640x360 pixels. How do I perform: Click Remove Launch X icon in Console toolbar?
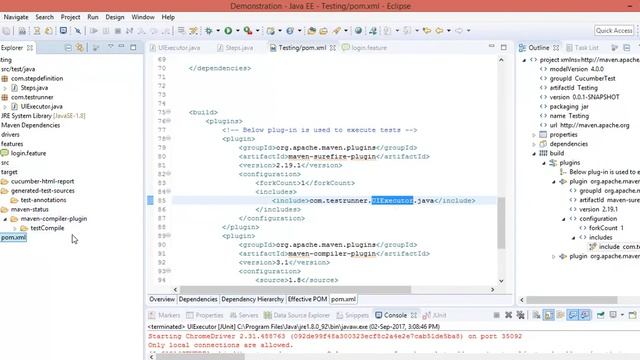click(x=509, y=315)
